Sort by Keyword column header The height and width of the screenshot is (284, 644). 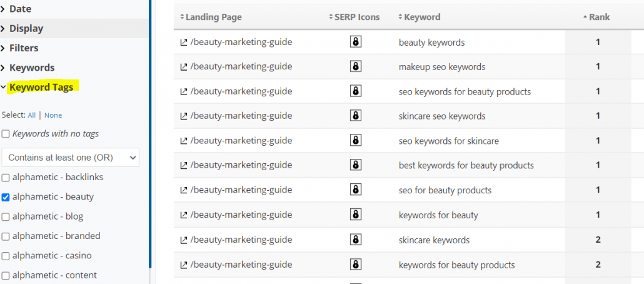(420, 18)
